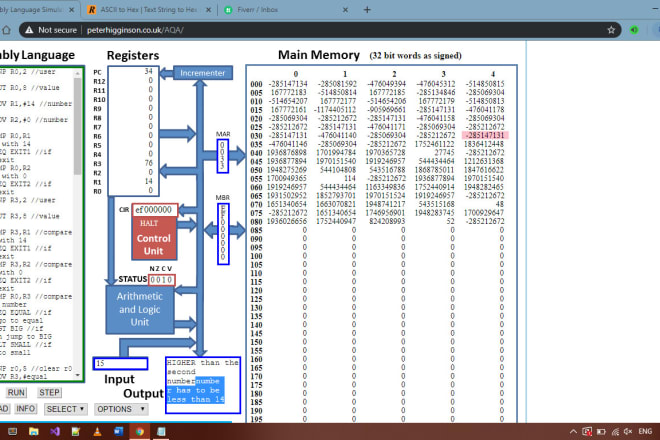Screen dimensions: 660x440
Task: Click the STATUS flags box 0010
Action: pos(161,280)
